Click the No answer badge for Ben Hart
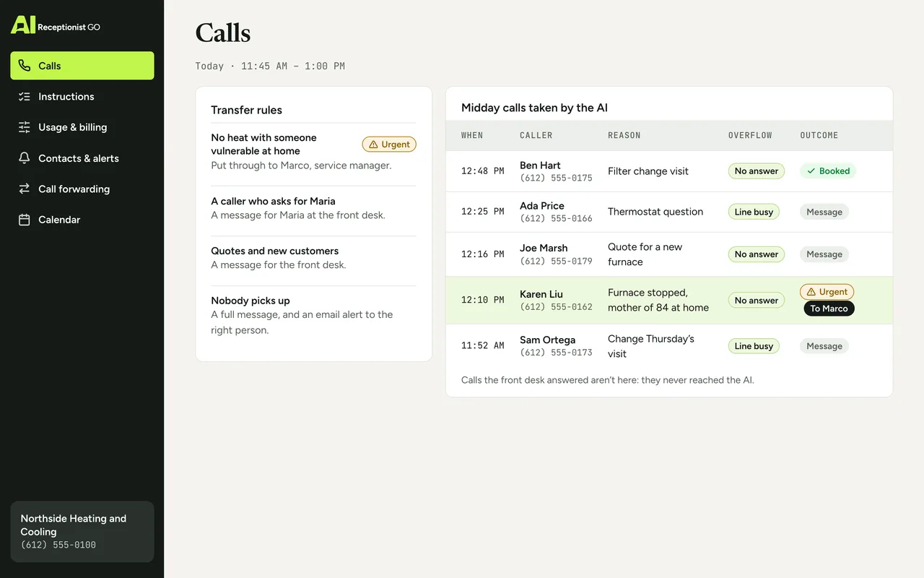The image size is (924, 578). tap(757, 171)
